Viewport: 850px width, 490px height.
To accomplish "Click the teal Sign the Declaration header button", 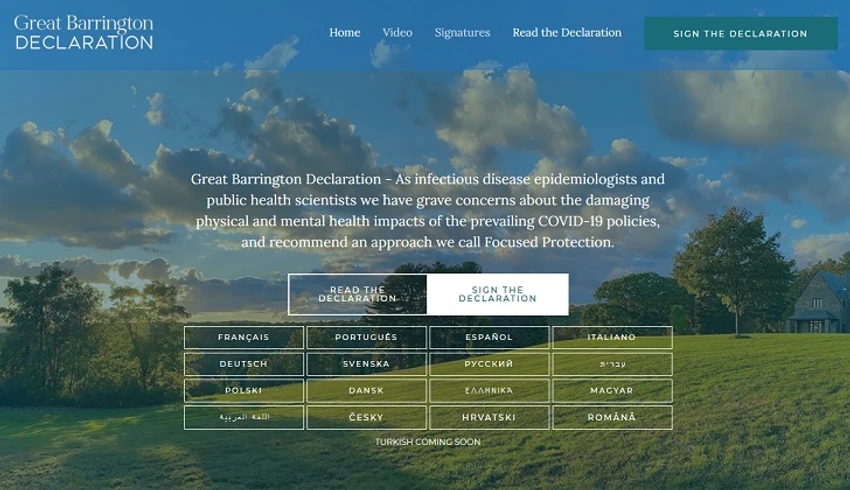I will point(740,34).
